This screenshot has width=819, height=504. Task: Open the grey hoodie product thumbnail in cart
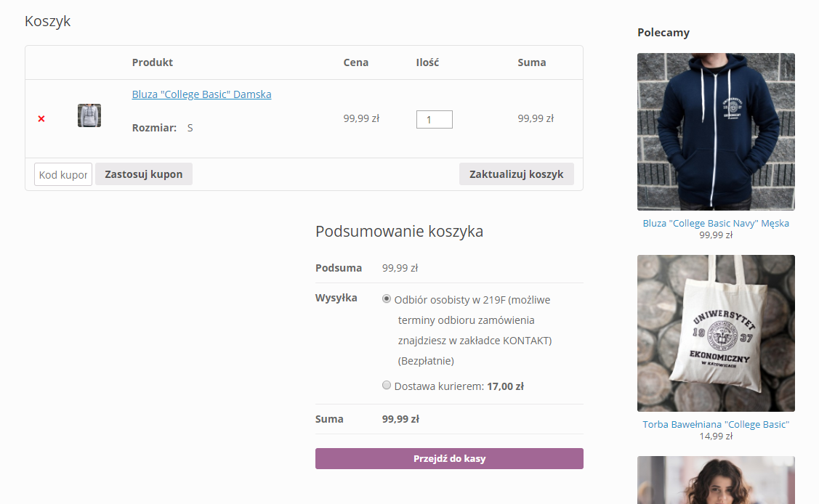[x=89, y=115]
